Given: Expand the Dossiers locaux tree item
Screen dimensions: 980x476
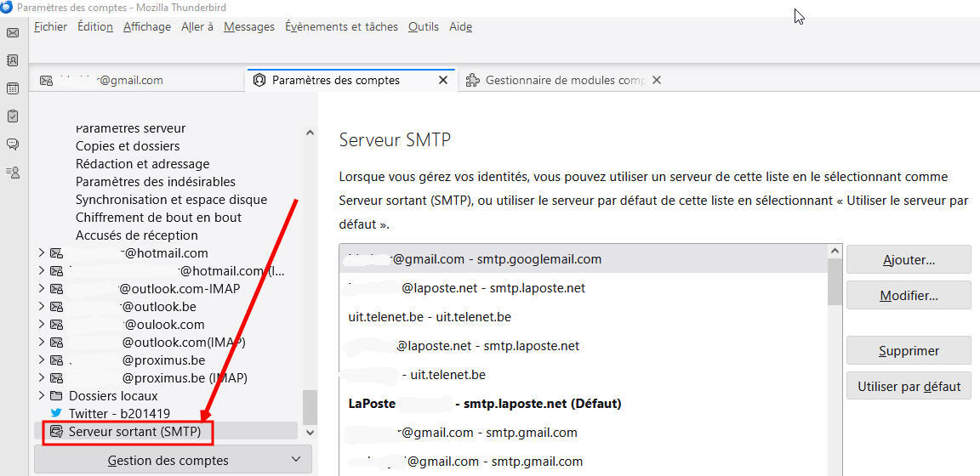Looking at the screenshot, I should click(41, 395).
